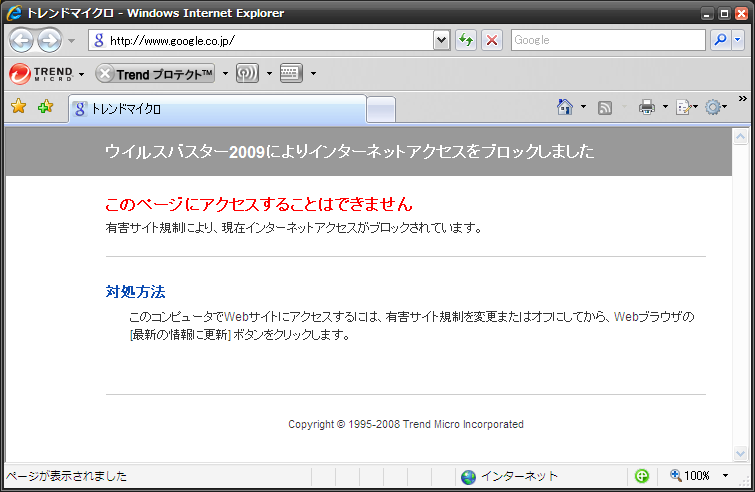Click the Trend Micro logo toolbar button
Screen dimensions: 755x492
41,74
